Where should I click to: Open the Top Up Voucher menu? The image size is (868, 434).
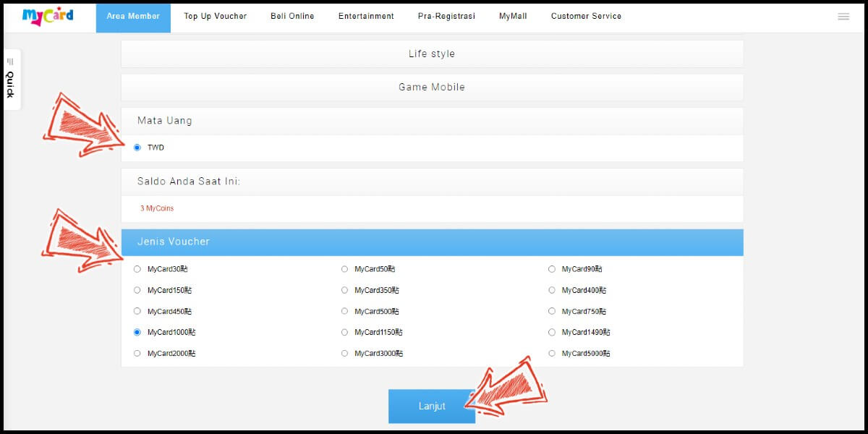(x=216, y=17)
